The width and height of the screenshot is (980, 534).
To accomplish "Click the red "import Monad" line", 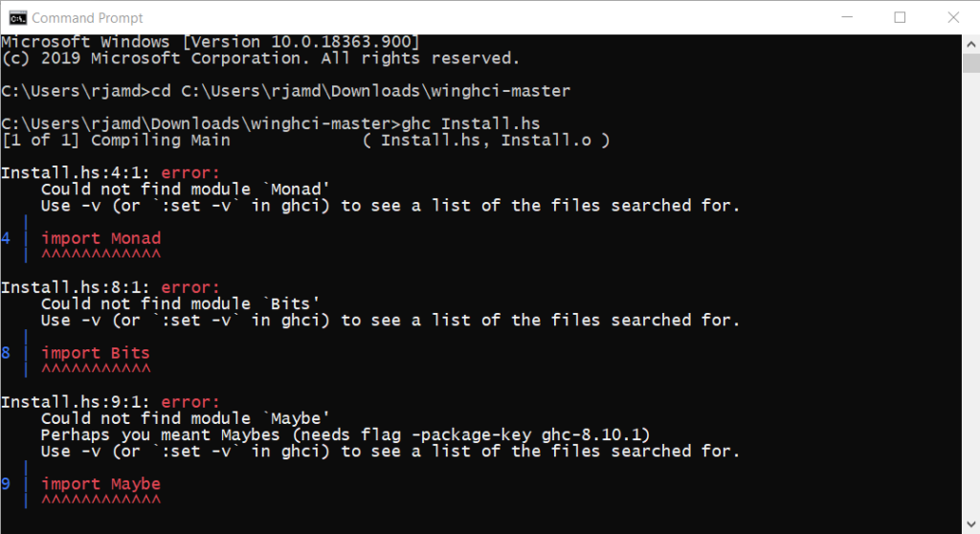I will (x=100, y=238).
